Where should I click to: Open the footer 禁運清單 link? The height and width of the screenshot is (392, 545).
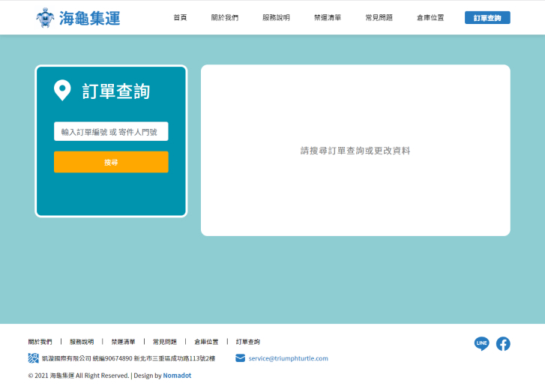click(x=123, y=342)
